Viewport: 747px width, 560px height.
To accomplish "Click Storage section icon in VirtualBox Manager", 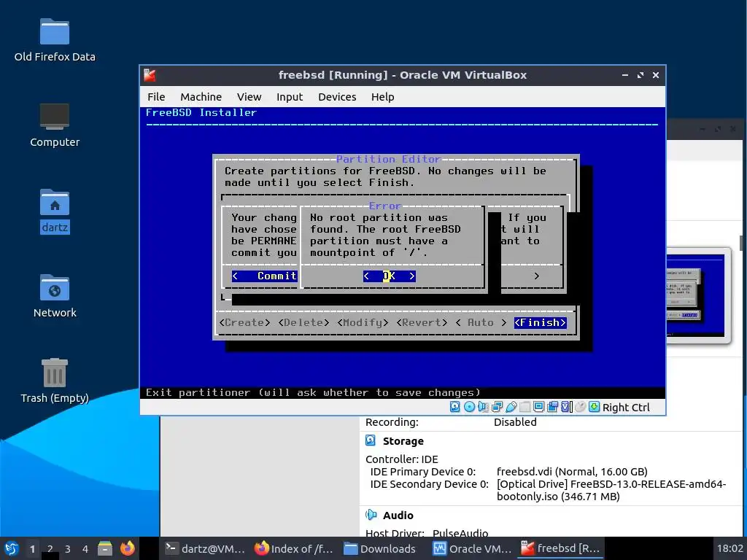I will (370, 440).
